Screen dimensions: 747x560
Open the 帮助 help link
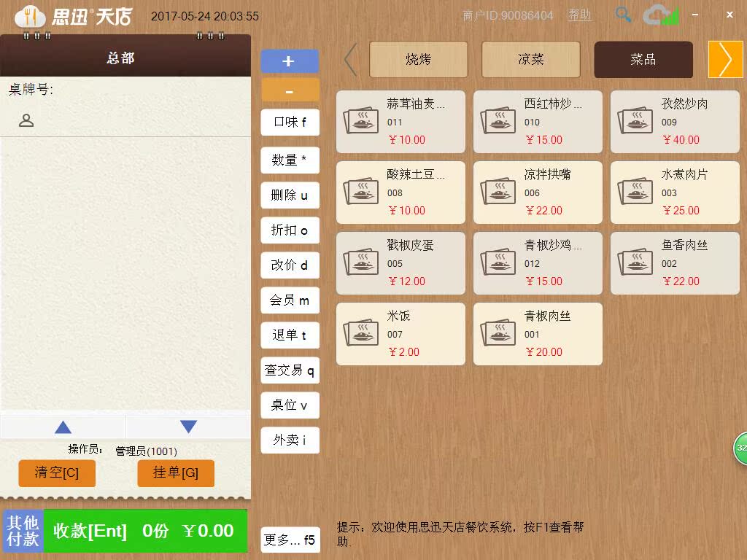580,15
